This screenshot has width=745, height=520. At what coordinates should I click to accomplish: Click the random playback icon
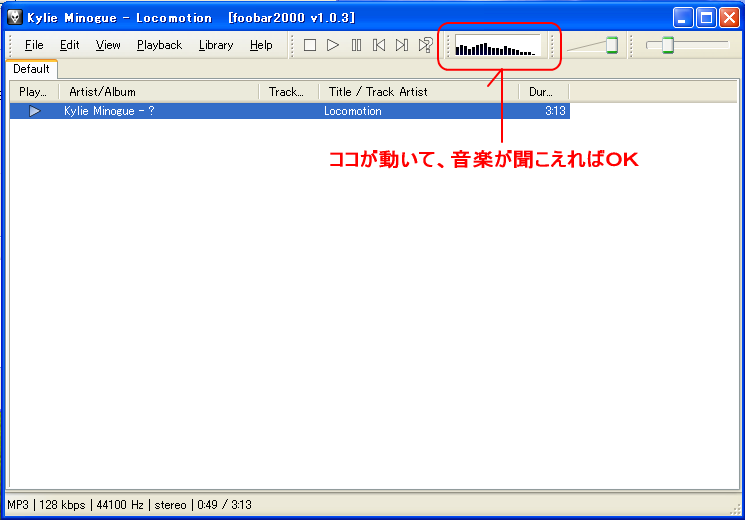(x=425, y=45)
